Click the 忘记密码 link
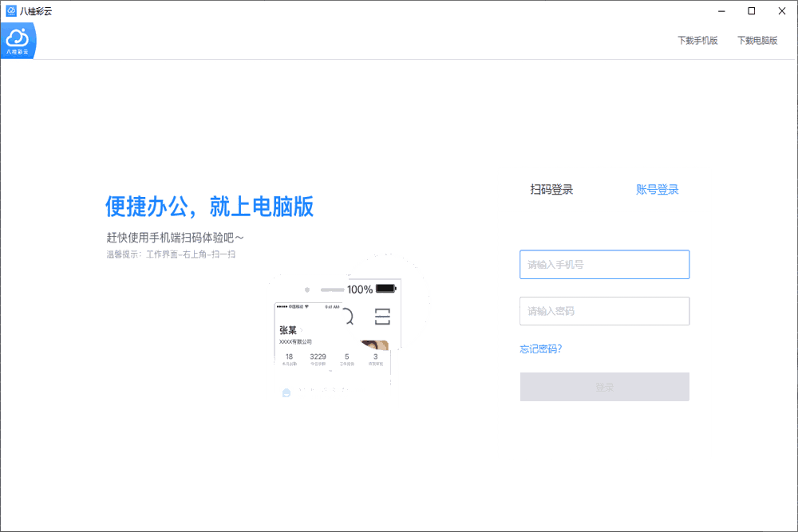Screen dimensions: 798x532 (x=543, y=349)
